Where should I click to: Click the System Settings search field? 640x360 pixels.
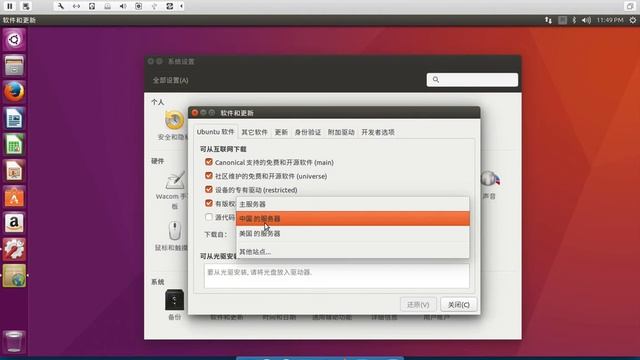472,80
